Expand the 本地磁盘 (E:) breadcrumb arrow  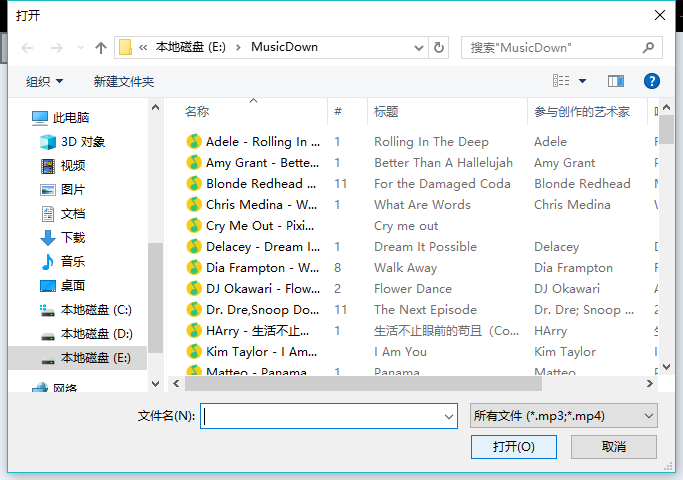click(238, 47)
